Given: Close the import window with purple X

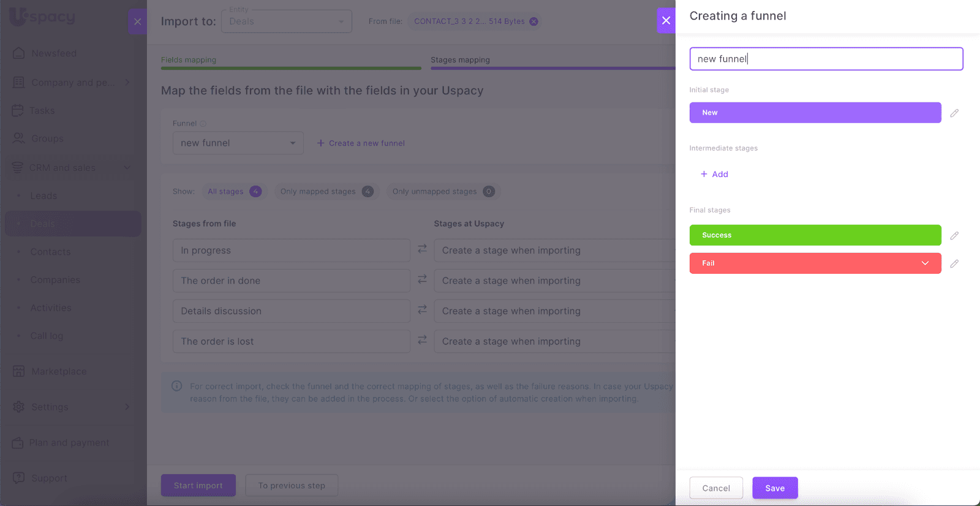Looking at the screenshot, I should [x=137, y=21].
